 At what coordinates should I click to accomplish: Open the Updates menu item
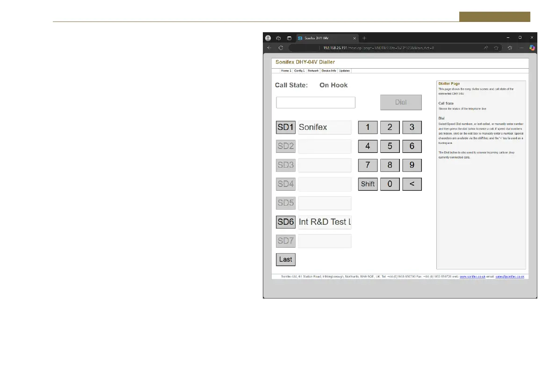click(344, 71)
